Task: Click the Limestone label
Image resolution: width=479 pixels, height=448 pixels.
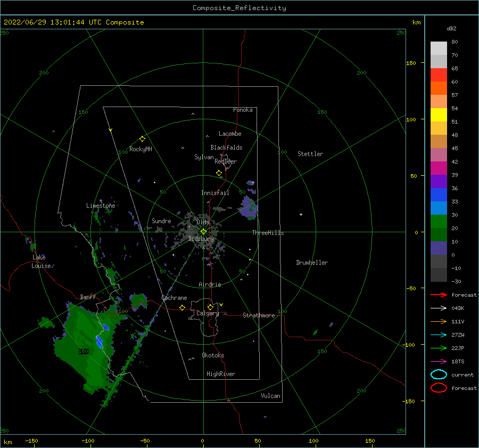Action: 101,206
